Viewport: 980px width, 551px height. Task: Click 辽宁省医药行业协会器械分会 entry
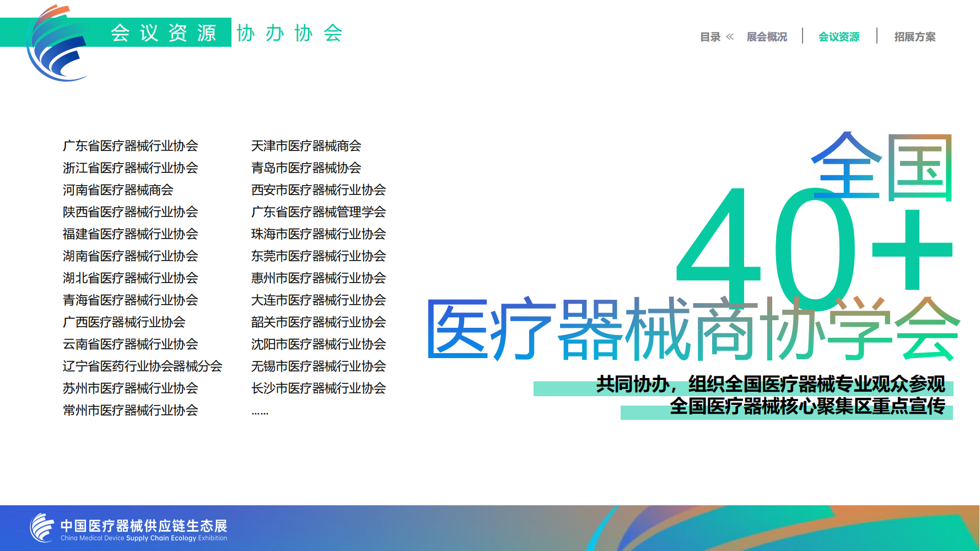click(142, 366)
